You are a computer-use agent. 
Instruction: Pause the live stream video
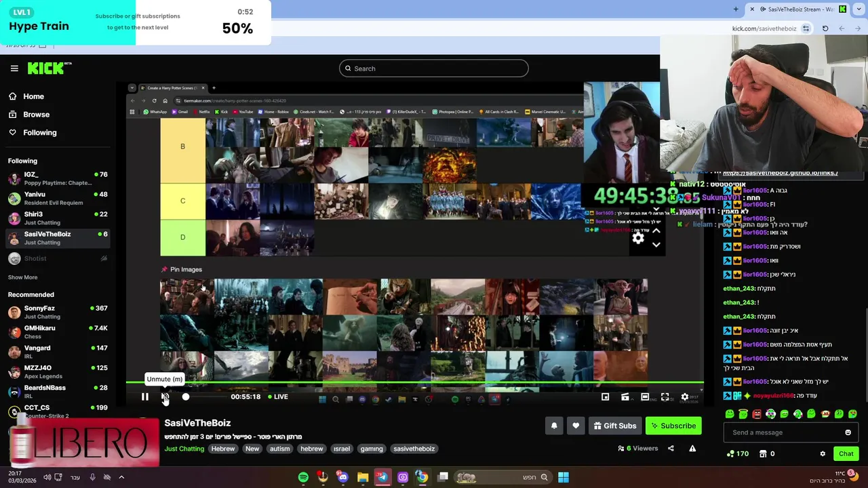point(144,397)
